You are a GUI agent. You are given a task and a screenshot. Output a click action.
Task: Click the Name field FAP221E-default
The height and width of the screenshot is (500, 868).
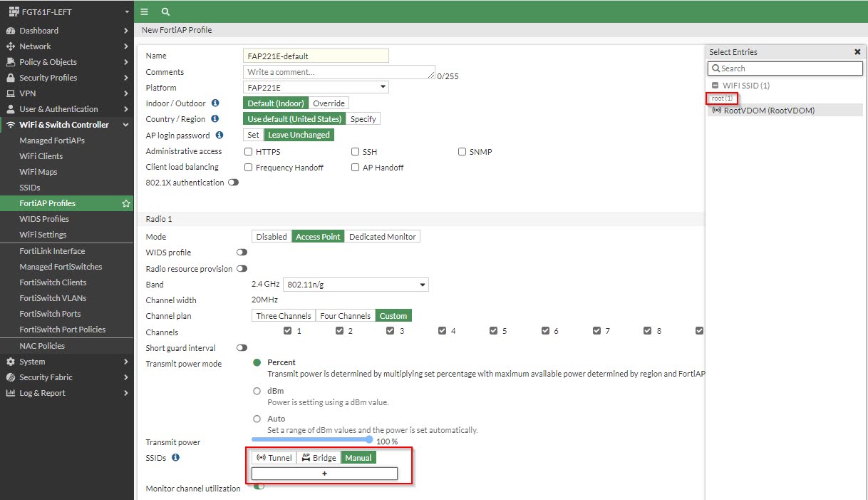(316, 56)
